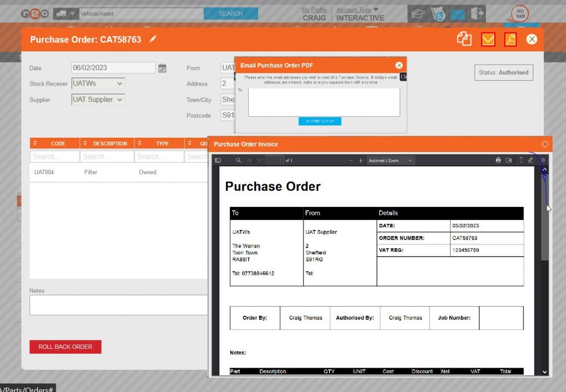The width and height of the screenshot is (566, 392).
Task: Open the UAT Supplier dropdown
Action: coord(98,100)
